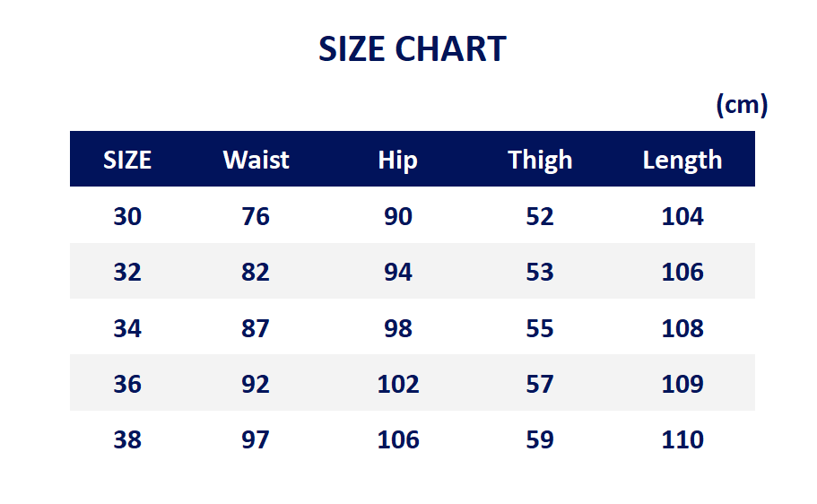Click hip value 94

(x=398, y=272)
